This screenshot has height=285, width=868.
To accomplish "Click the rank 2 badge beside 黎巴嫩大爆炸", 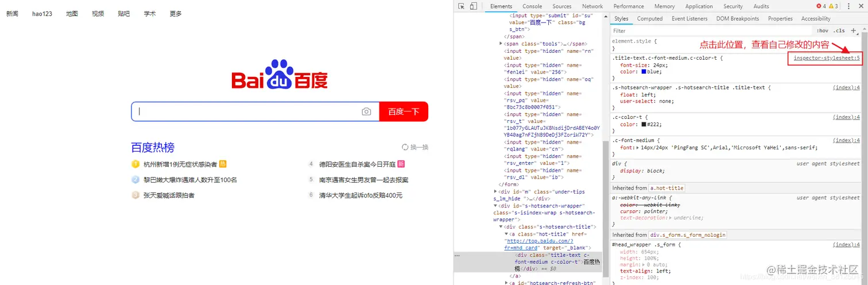I will pos(135,180).
